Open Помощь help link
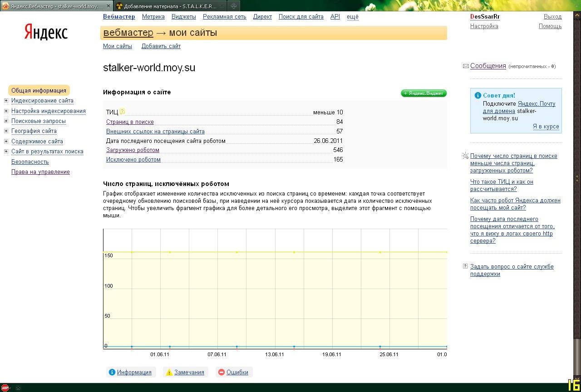This screenshot has width=581, height=392. [x=550, y=26]
